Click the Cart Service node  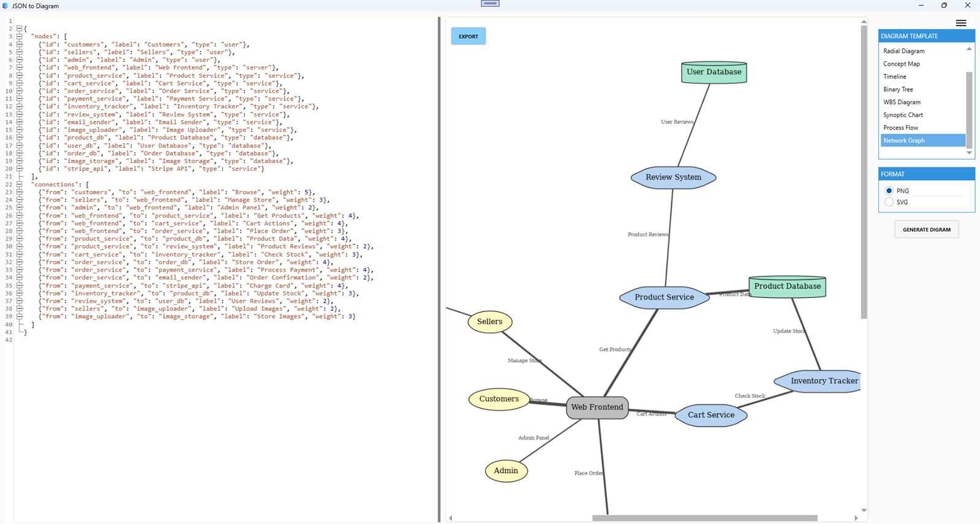coord(711,415)
